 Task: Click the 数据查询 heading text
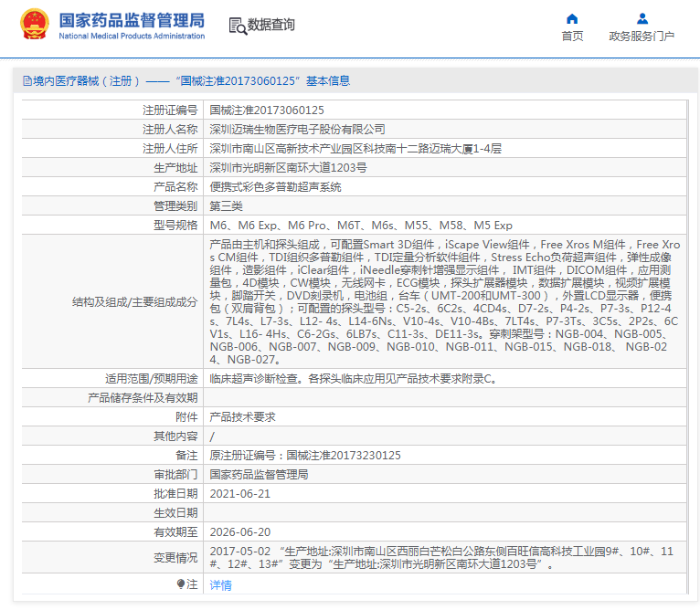point(271,26)
